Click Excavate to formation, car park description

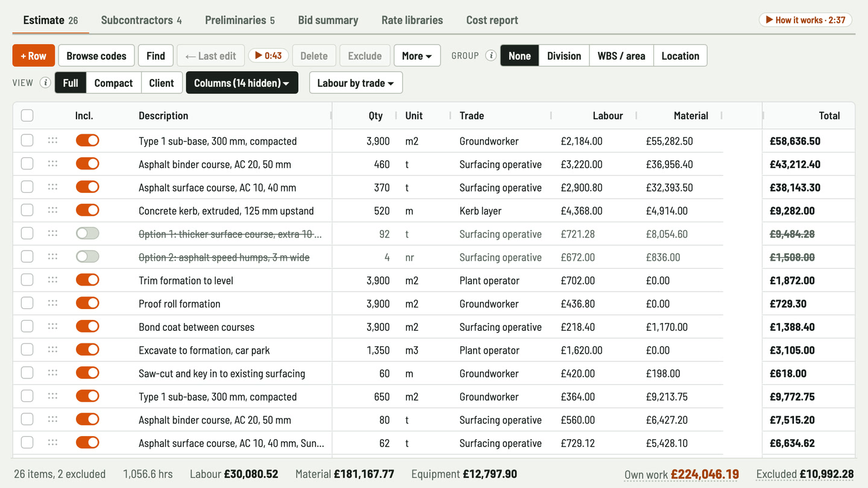pyautogui.click(x=204, y=350)
